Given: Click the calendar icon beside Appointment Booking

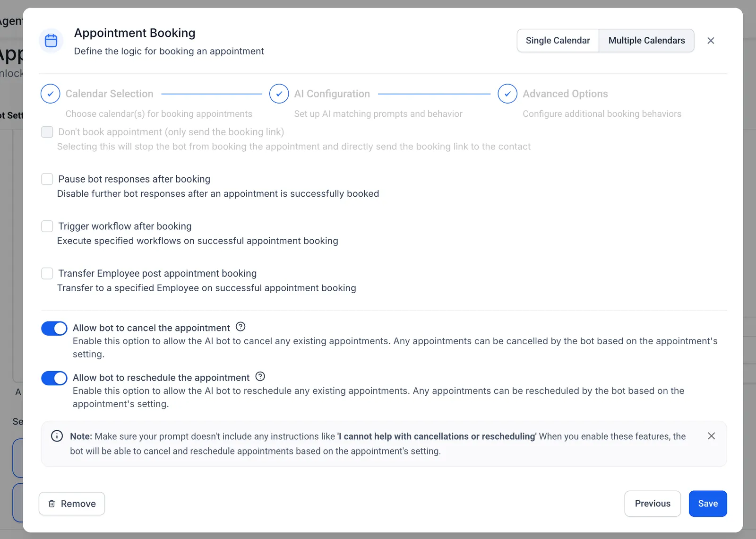Looking at the screenshot, I should coord(51,41).
